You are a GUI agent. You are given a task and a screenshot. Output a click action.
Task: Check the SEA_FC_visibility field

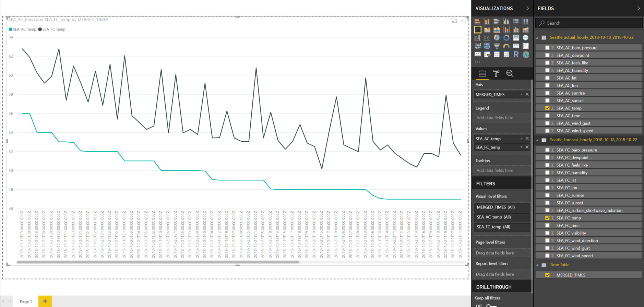[x=547, y=233]
